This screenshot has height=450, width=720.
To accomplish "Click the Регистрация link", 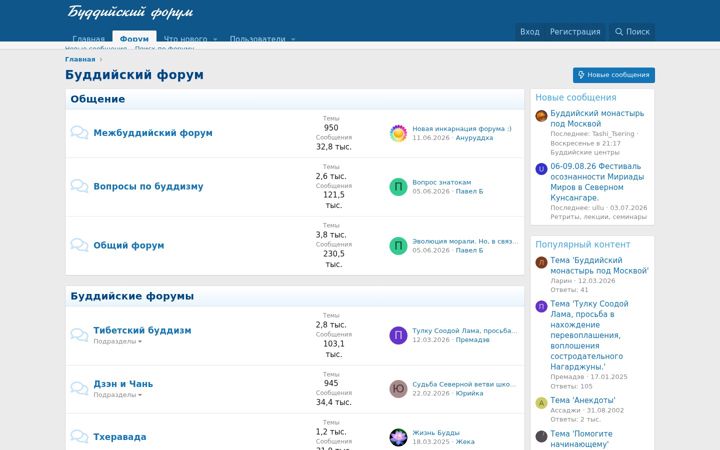I will click(x=575, y=32).
